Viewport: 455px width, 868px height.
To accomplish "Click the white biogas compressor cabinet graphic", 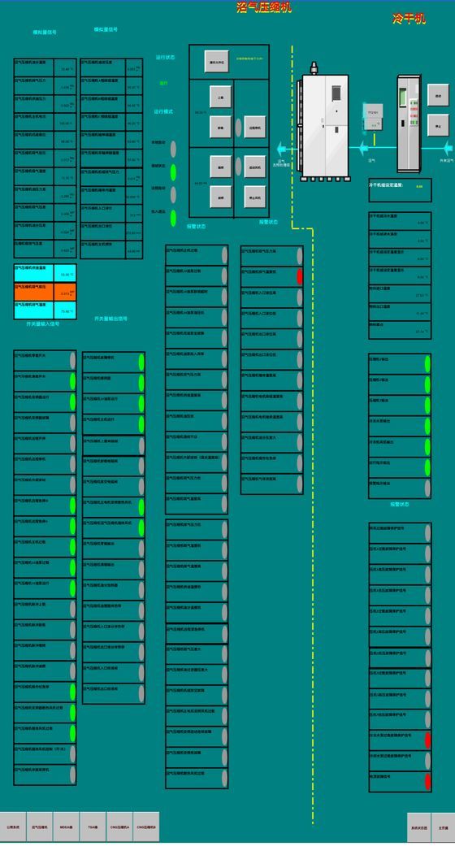I will pos(324,124).
